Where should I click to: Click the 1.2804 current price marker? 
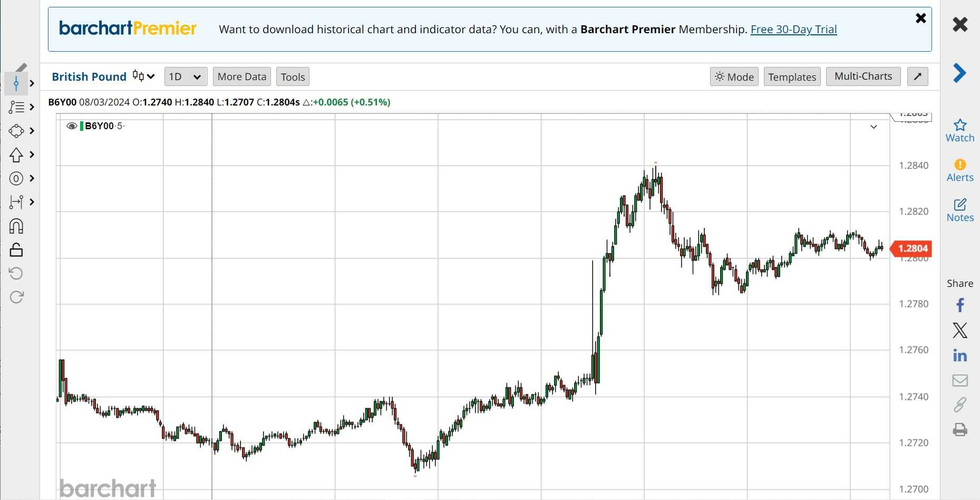click(x=912, y=248)
